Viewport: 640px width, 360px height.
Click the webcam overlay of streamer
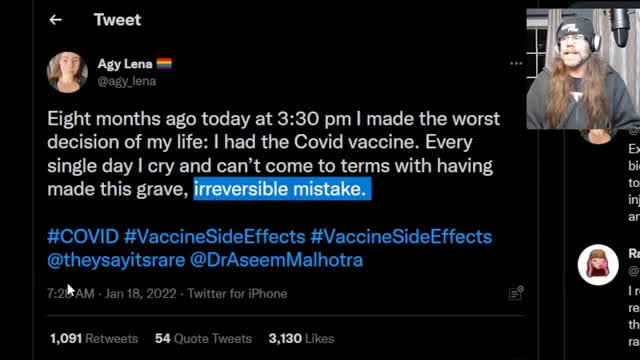583,69
